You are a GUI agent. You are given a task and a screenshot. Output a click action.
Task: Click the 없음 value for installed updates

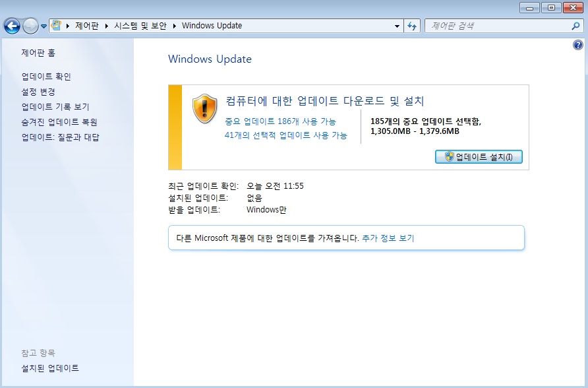254,198
